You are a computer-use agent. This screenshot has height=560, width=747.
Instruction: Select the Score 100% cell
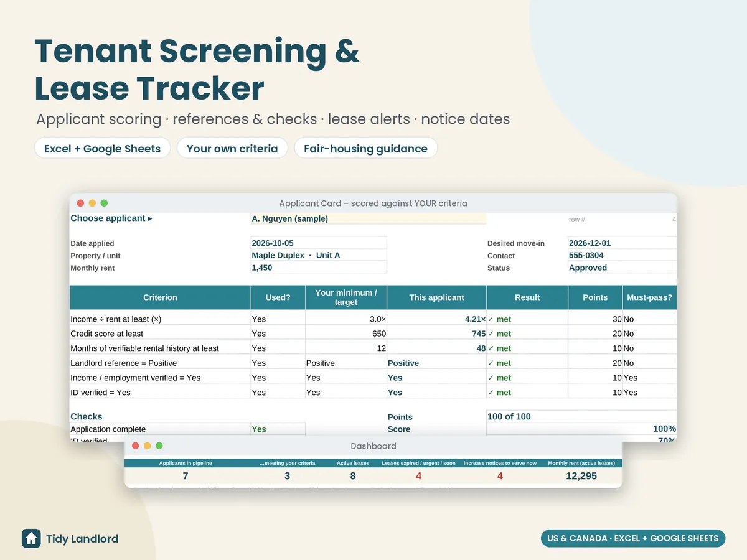pos(581,429)
